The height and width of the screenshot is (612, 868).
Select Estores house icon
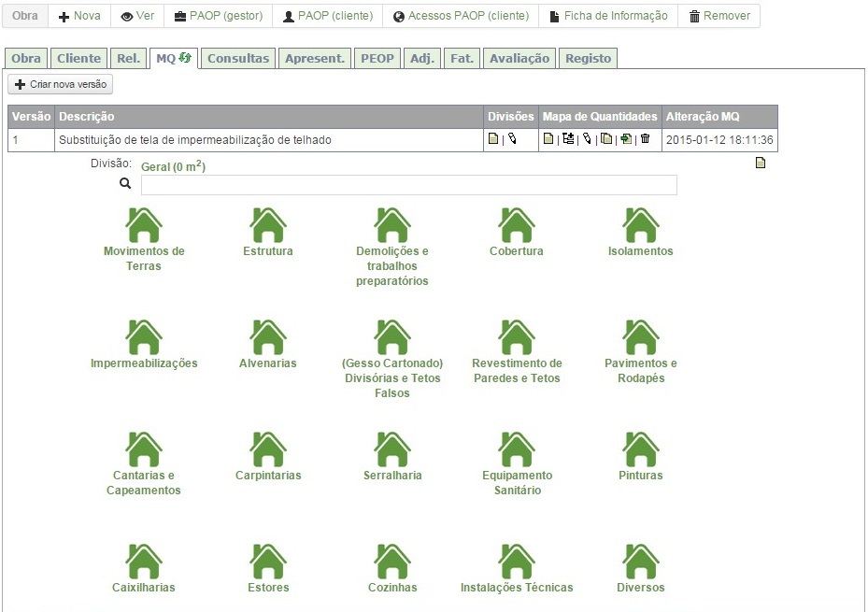pos(268,562)
